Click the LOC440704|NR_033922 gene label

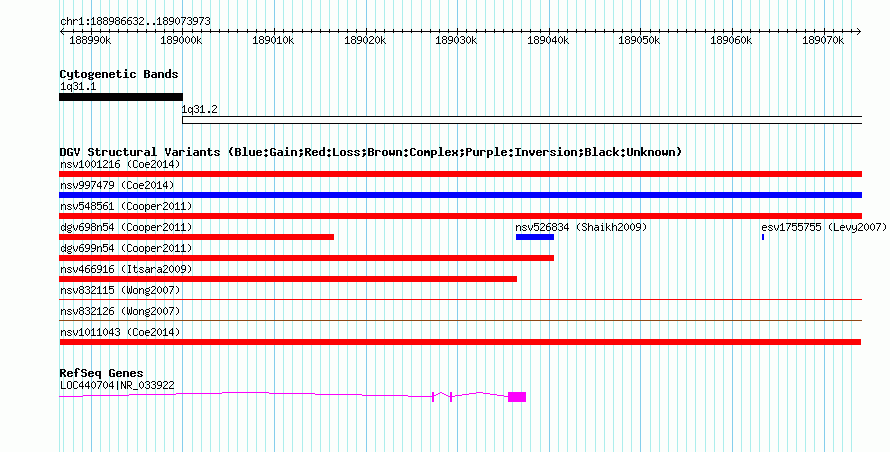(x=117, y=385)
